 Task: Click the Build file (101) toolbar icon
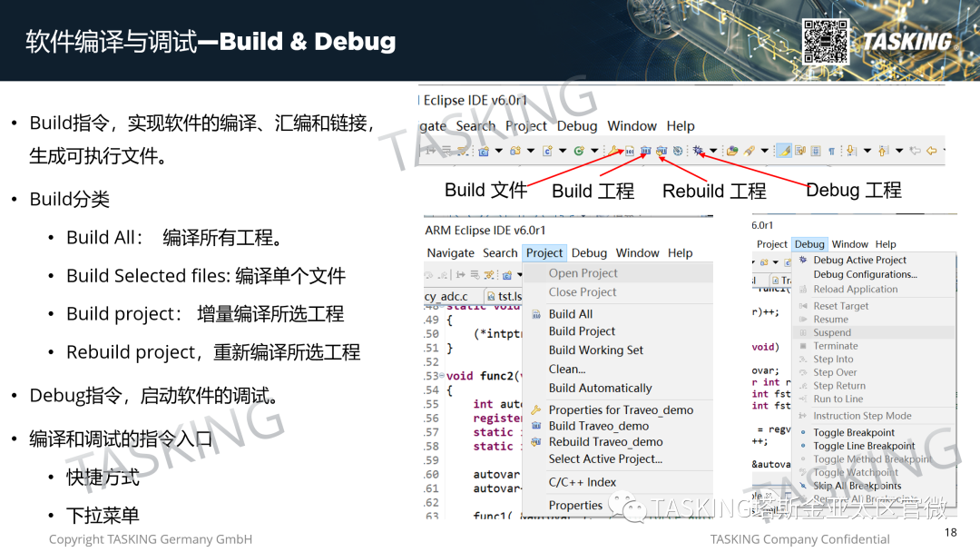click(x=630, y=151)
